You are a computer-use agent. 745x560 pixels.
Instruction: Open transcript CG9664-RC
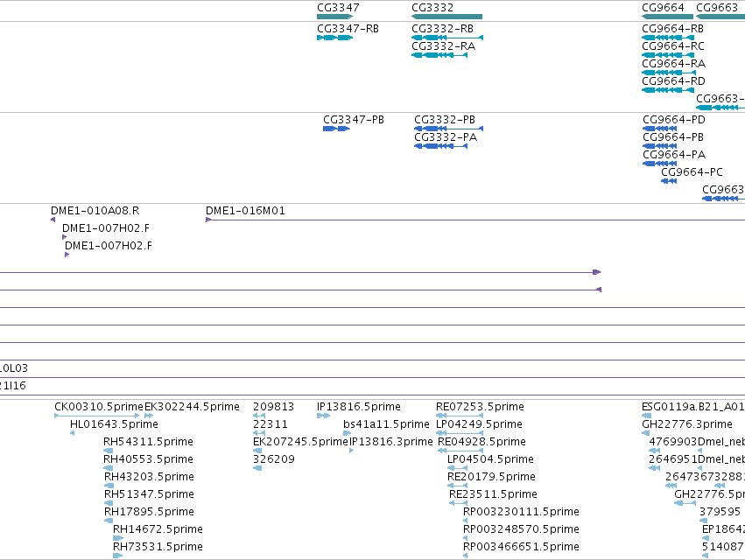pos(673,46)
